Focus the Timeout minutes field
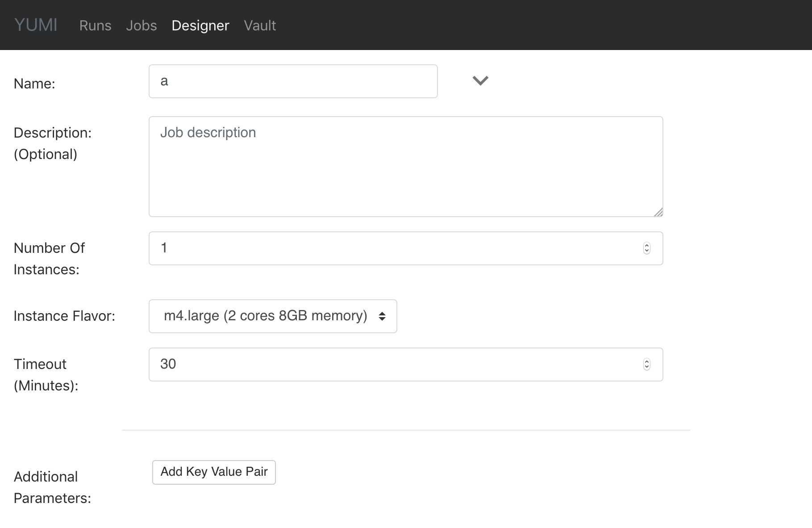 [406, 365]
